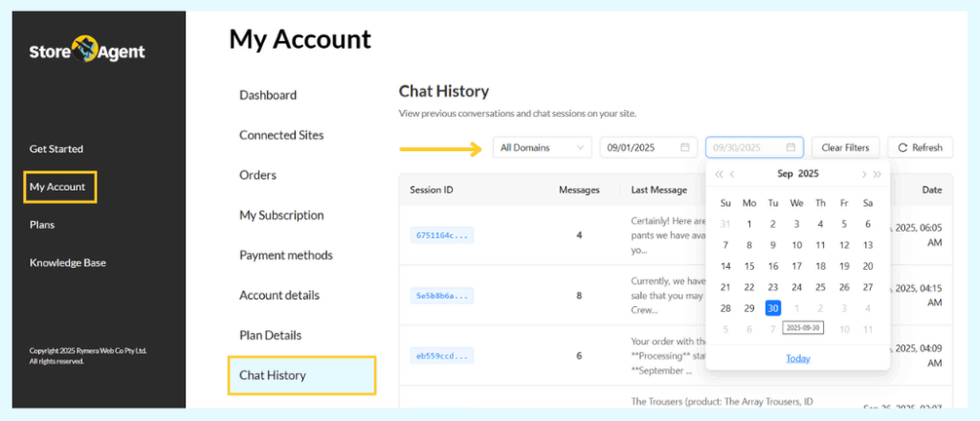Click calendar icon in end date field
The image size is (980, 421).
pyautogui.click(x=791, y=147)
